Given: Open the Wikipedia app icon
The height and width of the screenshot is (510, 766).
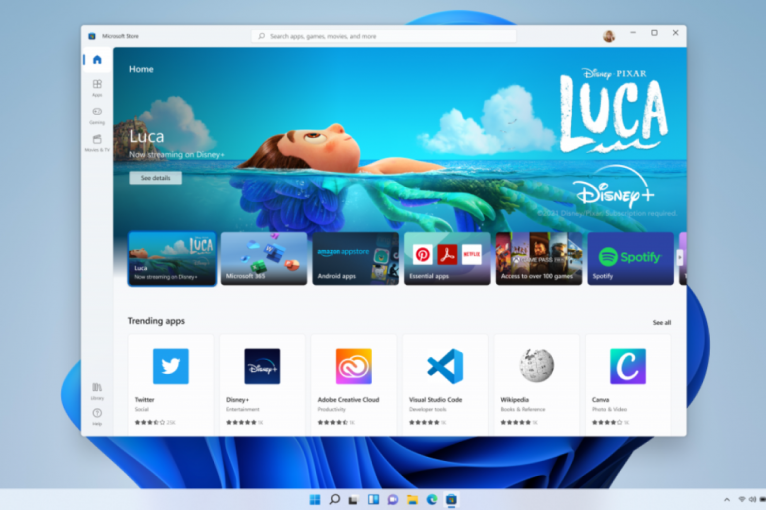Looking at the screenshot, I should click(536, 365).
